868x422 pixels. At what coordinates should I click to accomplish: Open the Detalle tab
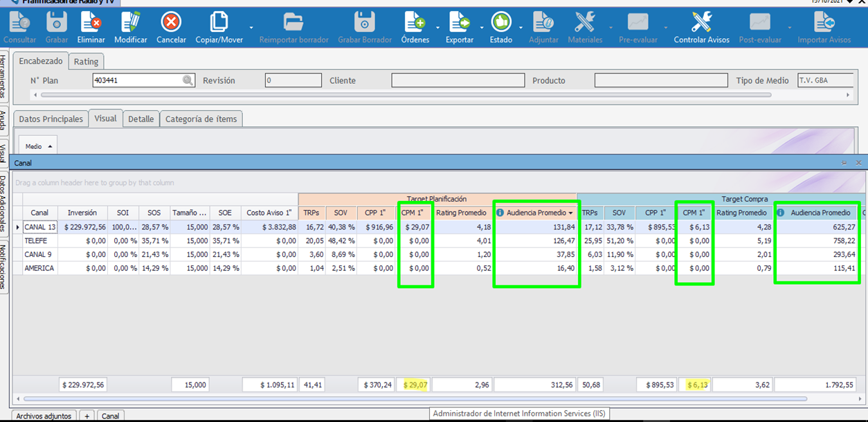(x=141, y=119)
